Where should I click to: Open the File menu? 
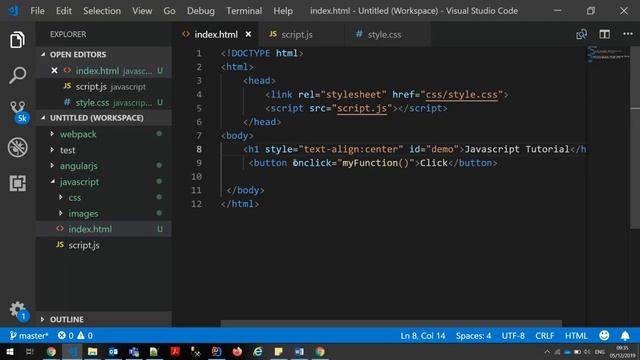pos(38,11)
